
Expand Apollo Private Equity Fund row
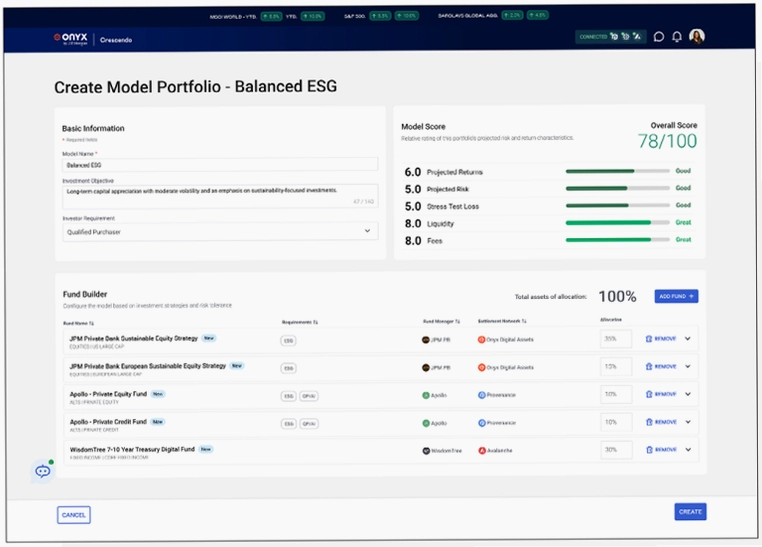tap(688, 394)
